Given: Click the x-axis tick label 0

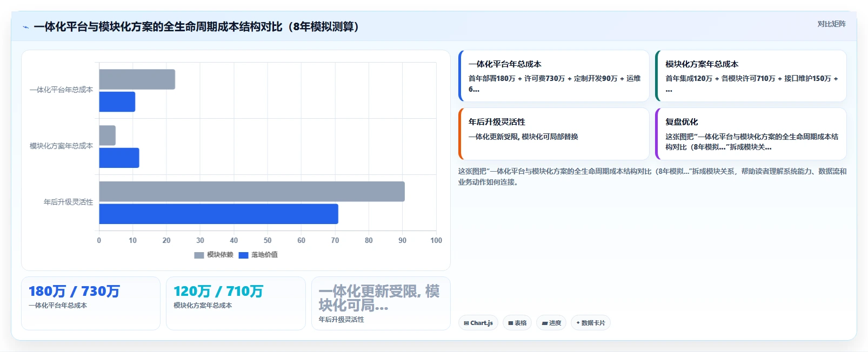Looking at the screenshot, I should click(99, 241).
